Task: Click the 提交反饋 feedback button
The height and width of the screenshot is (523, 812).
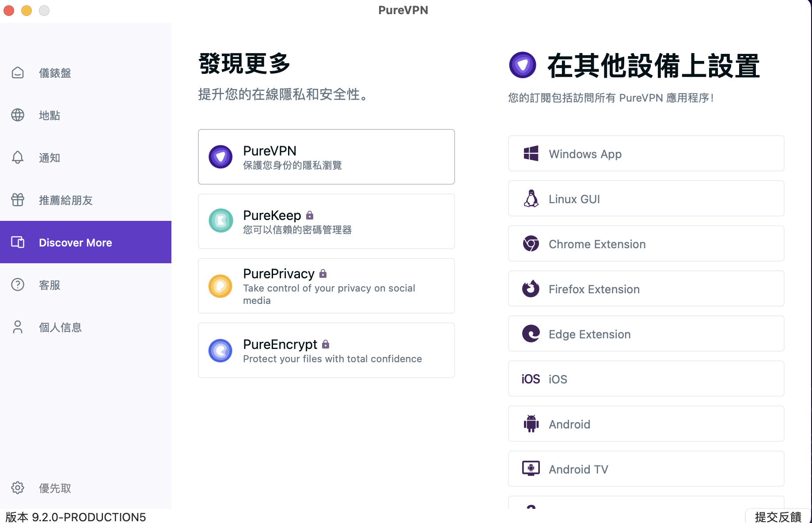Action: 778,516
